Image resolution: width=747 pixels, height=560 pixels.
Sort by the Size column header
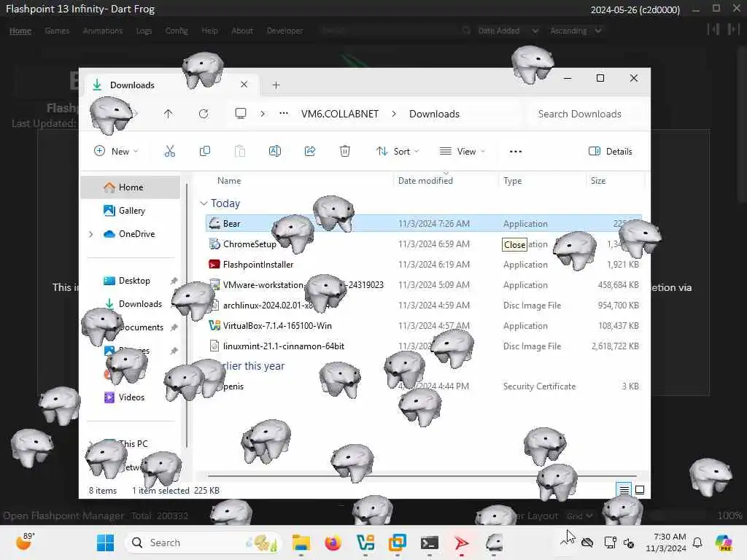click(598, 181)
